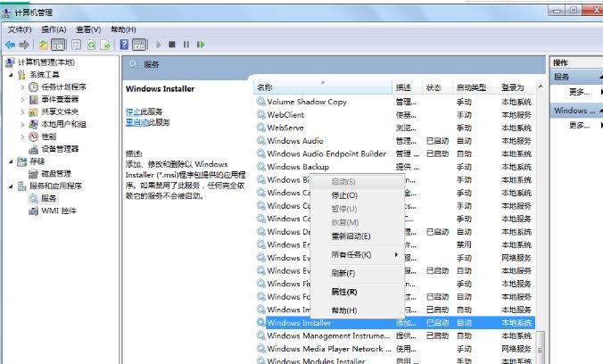Sort by the 名称 column header
The height and width of the screenshot is (364, 603).
[323, 87]
